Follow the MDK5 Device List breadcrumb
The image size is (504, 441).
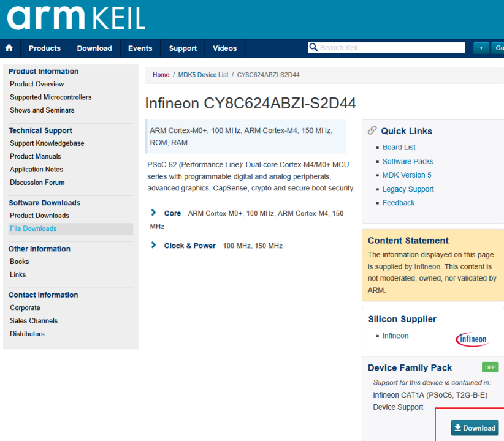(x=203, y=75)
